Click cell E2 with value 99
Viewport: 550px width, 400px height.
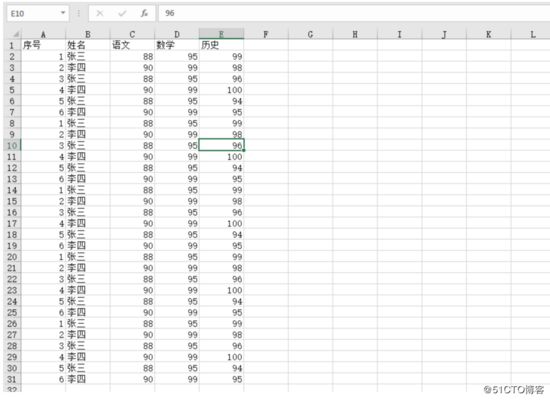pos(221,56)
